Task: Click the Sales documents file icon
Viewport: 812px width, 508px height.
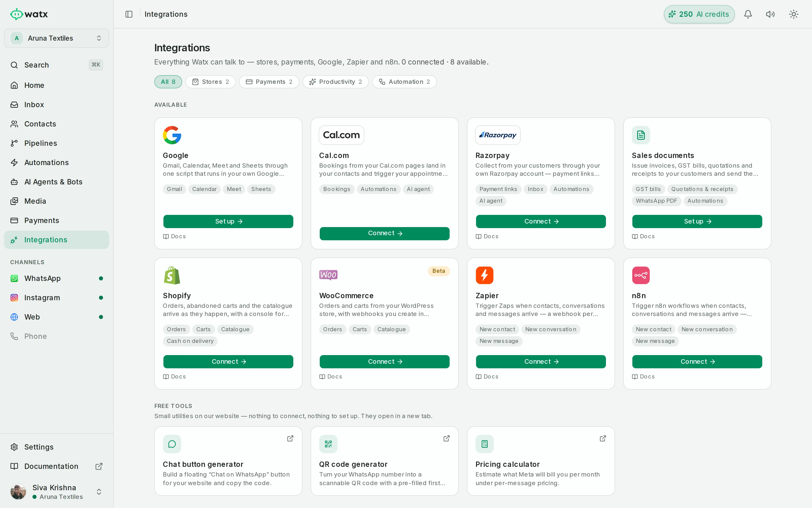Action: click(x=641, y=135)
